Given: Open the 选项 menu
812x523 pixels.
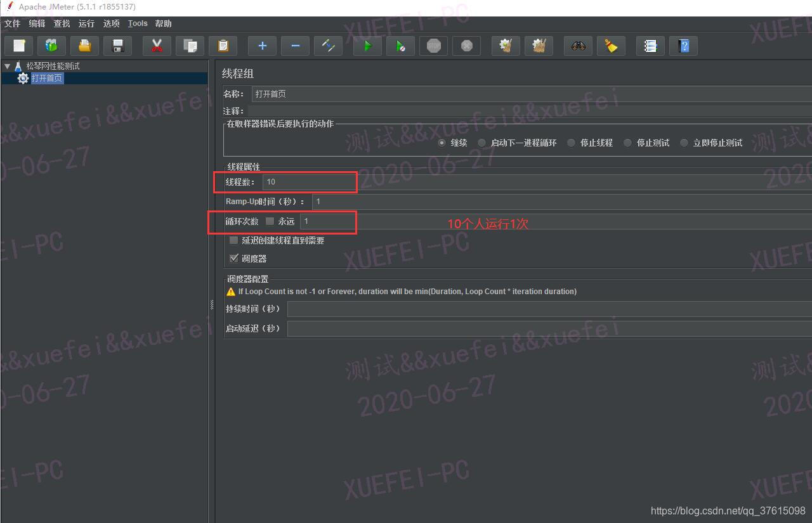Looking at the screenshot, I should point(111,23).
